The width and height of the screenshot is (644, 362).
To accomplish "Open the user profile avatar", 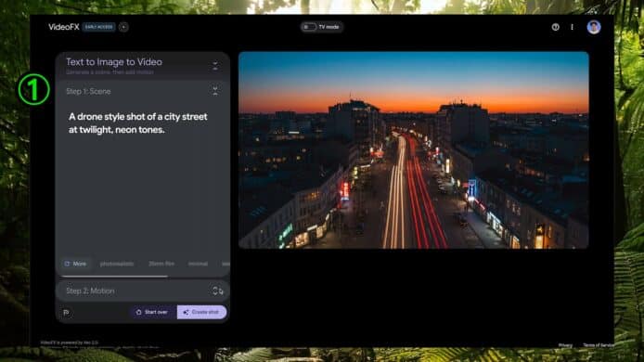I will 594,27.
